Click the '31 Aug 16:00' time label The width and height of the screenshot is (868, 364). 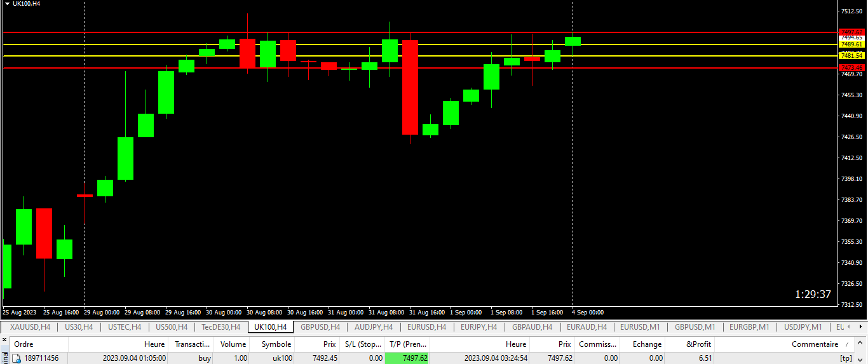point(427,313)
